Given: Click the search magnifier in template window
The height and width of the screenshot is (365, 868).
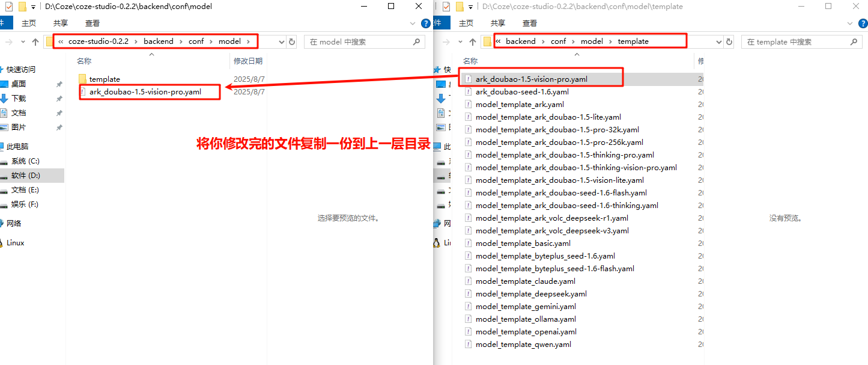Looking at the screenshot, I should 854,42.
